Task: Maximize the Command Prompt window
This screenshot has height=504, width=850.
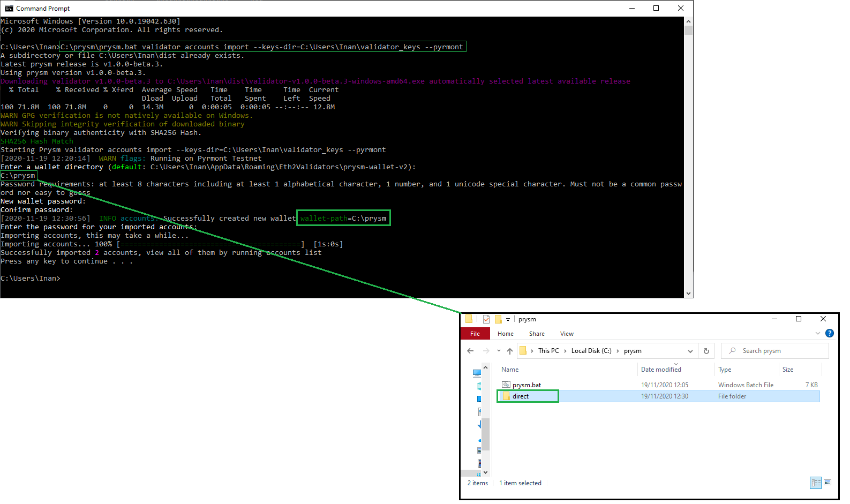Action: click(x=656, y=8)
